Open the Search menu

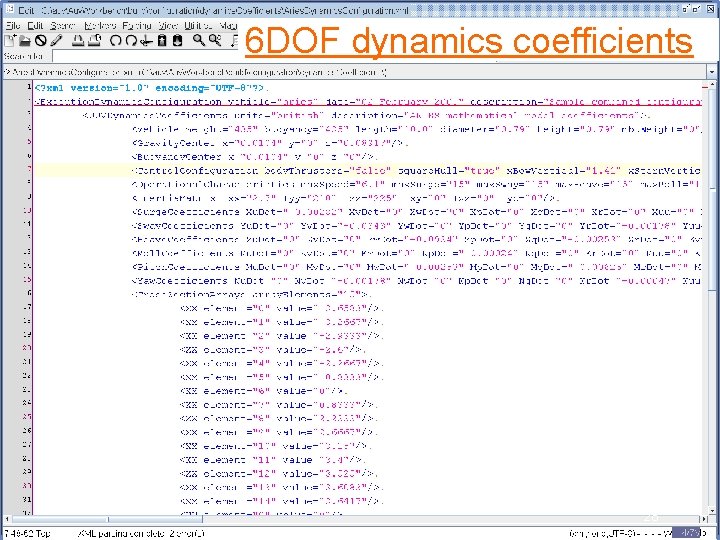pos(62,26)
